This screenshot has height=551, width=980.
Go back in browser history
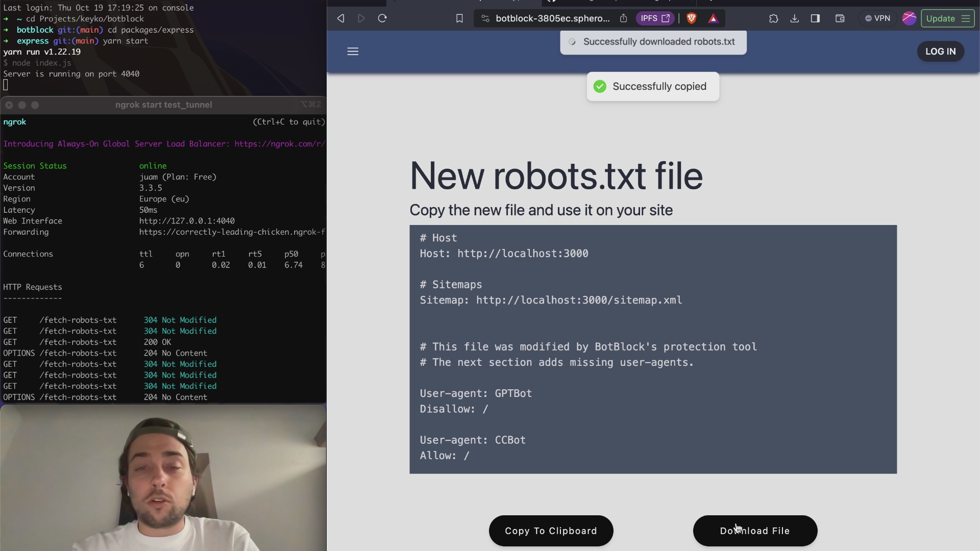[341, 18]
